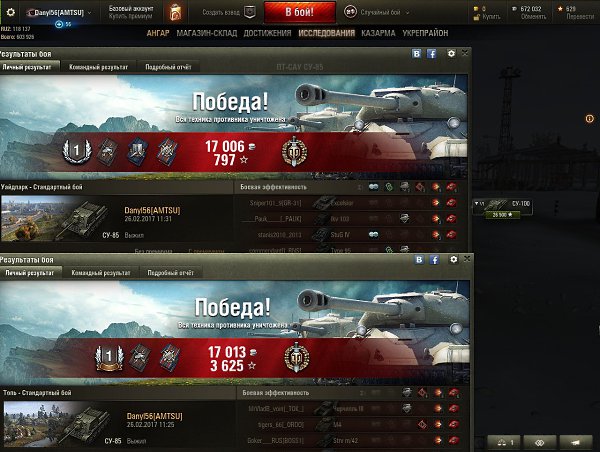Expand the Danyl56[AMTSU] account dropdown
Viewport: 600px width, 452px height.
[x=90, y=13]
